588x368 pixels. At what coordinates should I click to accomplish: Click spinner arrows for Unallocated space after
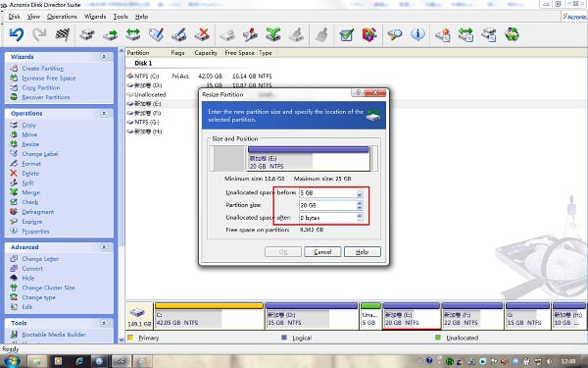[360, 218]
